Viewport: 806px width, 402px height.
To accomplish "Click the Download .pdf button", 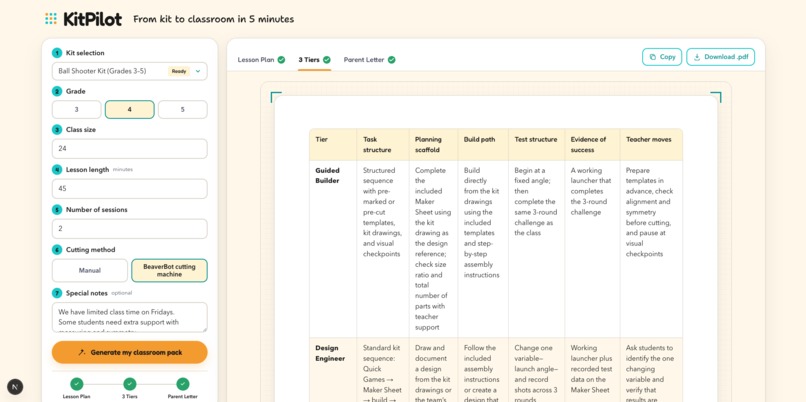I will tap(721, 57).
